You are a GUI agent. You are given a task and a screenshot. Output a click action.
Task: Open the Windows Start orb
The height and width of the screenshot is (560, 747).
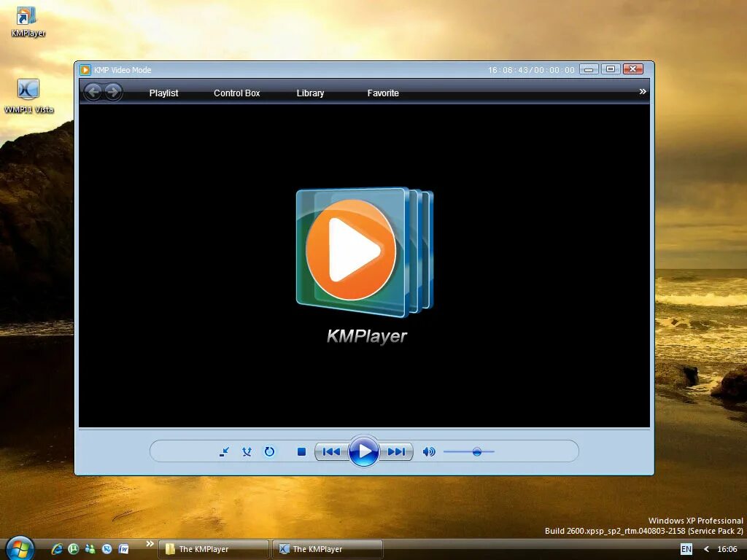[x=20, y=548]
